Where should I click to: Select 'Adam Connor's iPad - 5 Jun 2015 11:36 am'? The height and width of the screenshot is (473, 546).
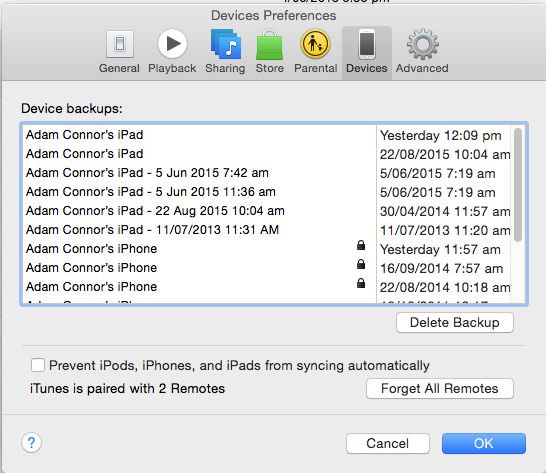click(267, 192)
